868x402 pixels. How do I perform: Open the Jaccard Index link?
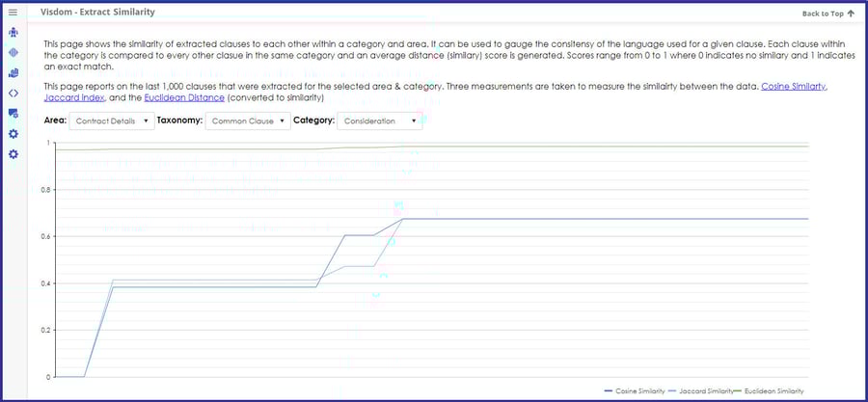(x=73, y=98)
